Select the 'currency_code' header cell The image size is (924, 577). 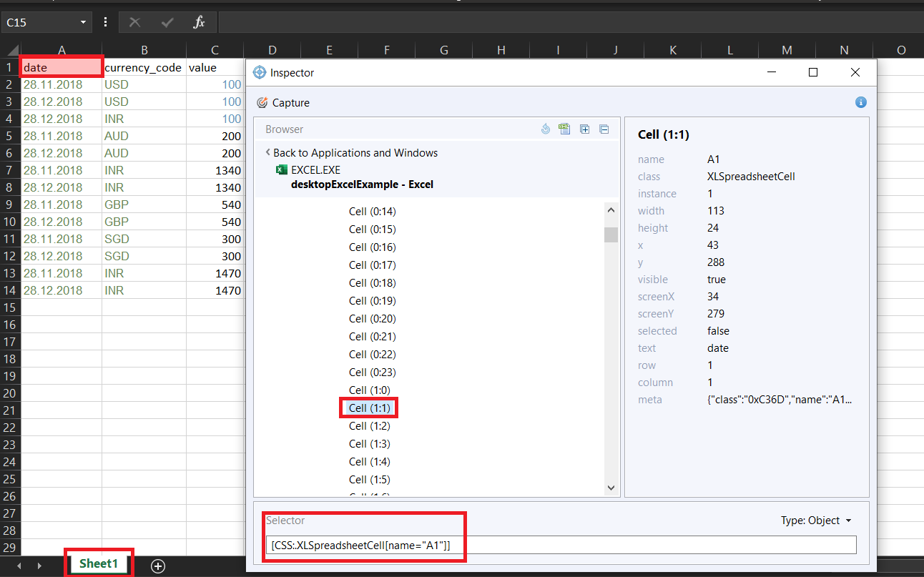pyautogui.click(x=144, y=67)
